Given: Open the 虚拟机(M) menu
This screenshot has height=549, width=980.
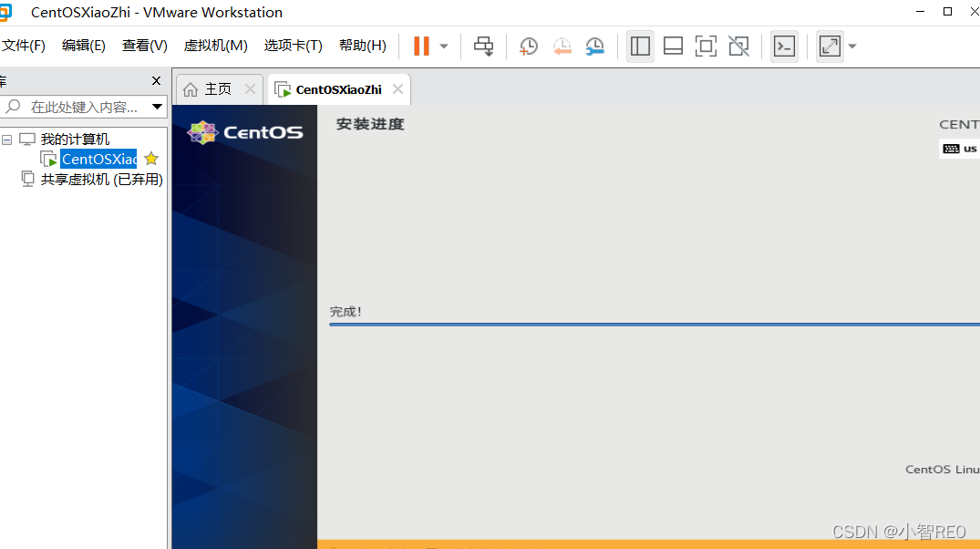Looking at the screenshot, I should pos(216,46).
